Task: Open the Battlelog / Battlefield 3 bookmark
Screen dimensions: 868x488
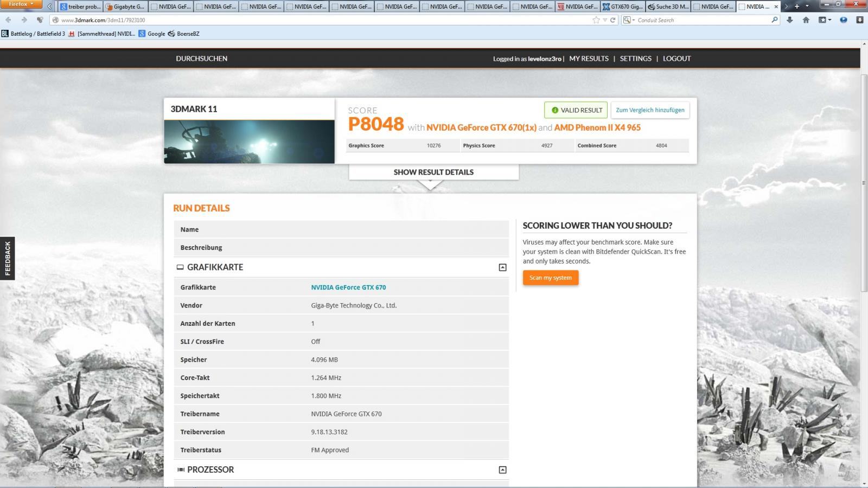Action: click(33, 34)
